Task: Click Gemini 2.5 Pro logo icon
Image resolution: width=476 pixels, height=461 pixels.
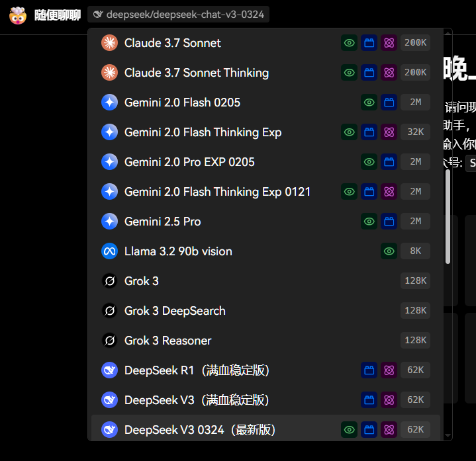Action: point(110,221)
